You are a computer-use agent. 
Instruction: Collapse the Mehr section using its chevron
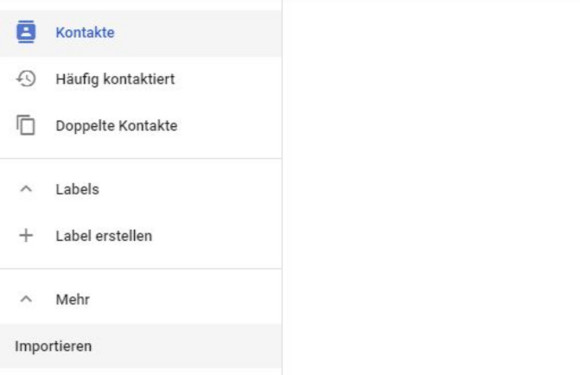(26, 299)
